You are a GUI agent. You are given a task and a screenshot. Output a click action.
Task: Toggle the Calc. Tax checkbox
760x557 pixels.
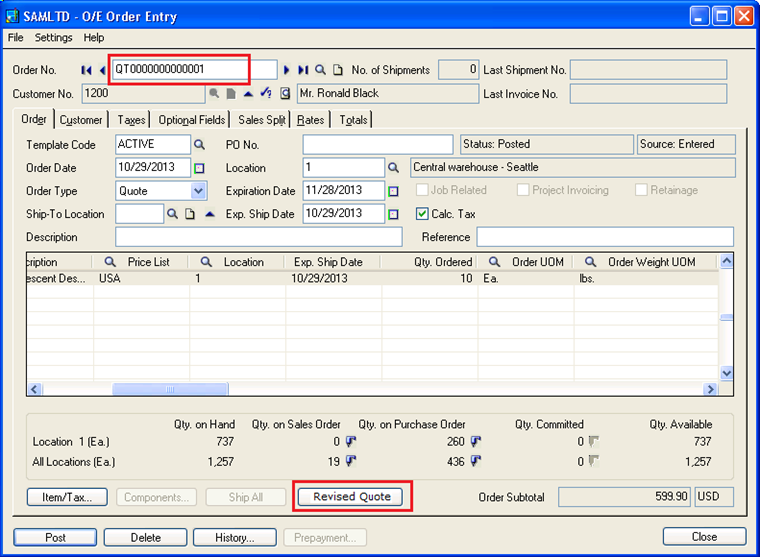pos(422,214)
